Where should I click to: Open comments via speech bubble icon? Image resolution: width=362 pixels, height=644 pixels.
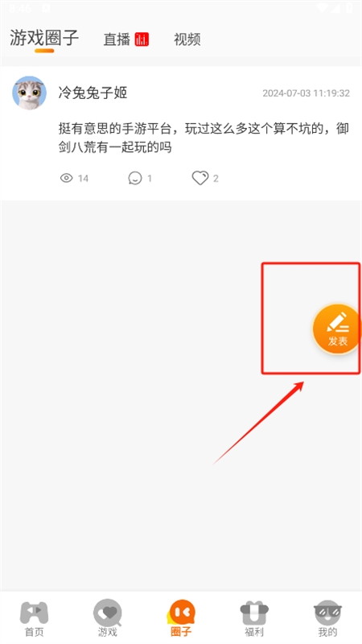135,178
